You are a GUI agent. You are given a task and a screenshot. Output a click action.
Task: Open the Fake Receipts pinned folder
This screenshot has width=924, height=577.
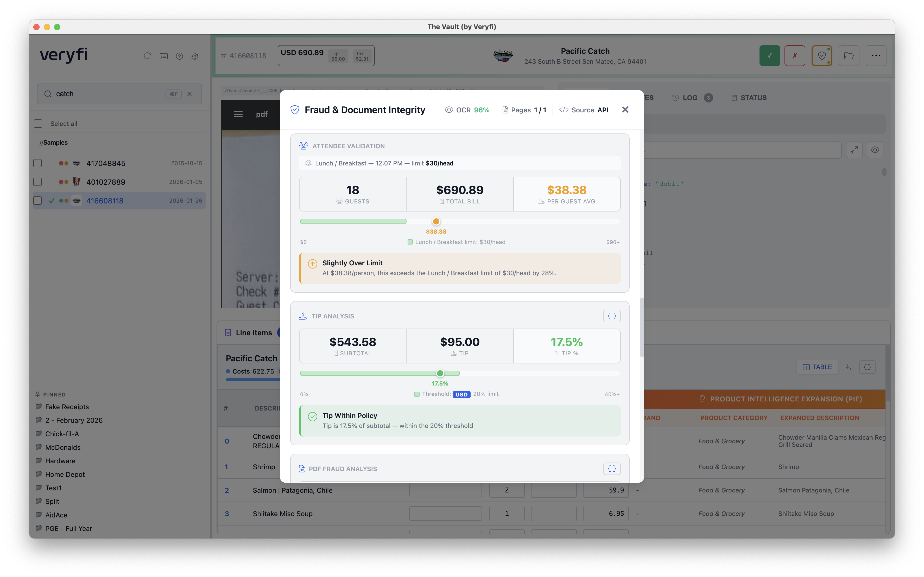[x=67, y=407]
